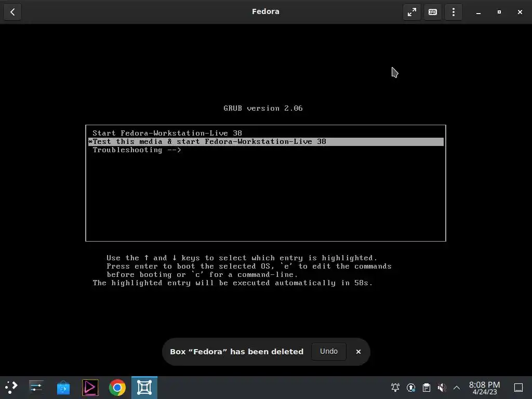Click the muted volume tray icon
The image size is (532, 399).
tap(442, 388)
